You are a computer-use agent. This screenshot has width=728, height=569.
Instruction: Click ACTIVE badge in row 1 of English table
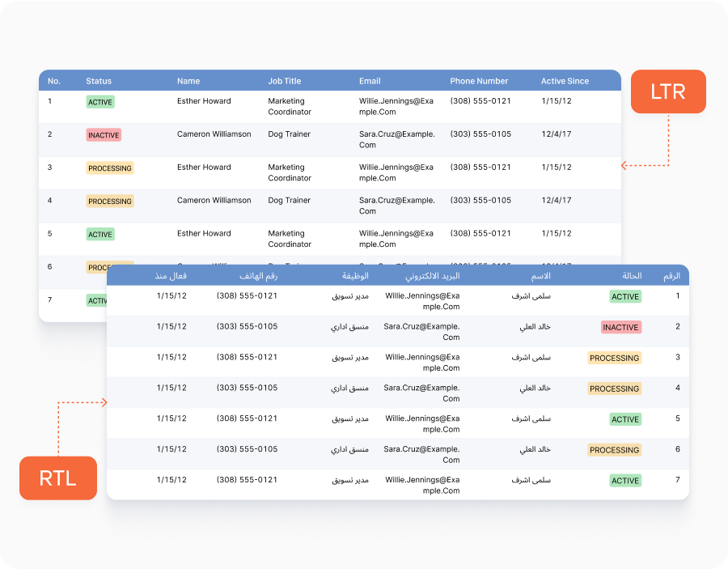pyautogui.click(x=100, y=102)
